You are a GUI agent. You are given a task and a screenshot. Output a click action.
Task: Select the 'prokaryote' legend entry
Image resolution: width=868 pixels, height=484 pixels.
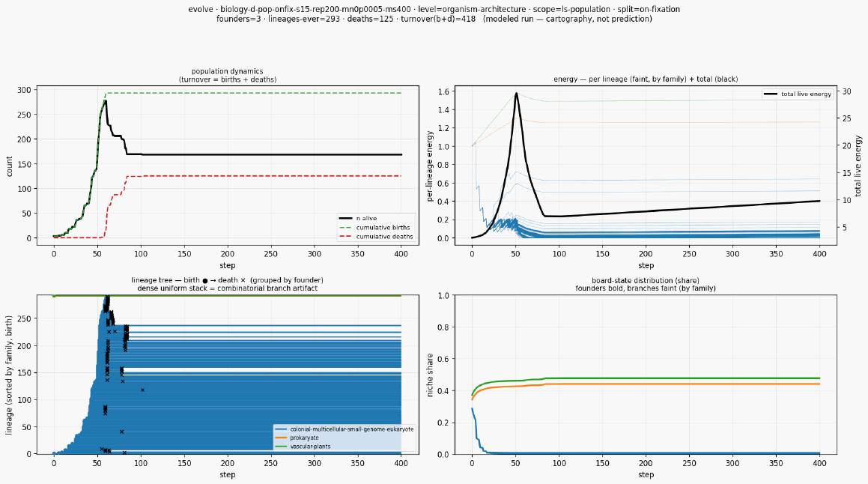tap(305, 438)
